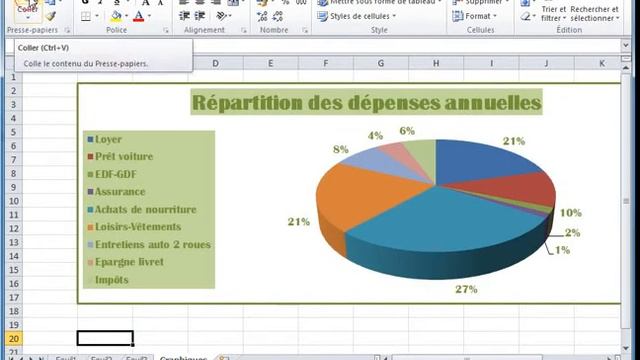640x360 pixels.
Task: Select column F header
Action: point(326,63)
